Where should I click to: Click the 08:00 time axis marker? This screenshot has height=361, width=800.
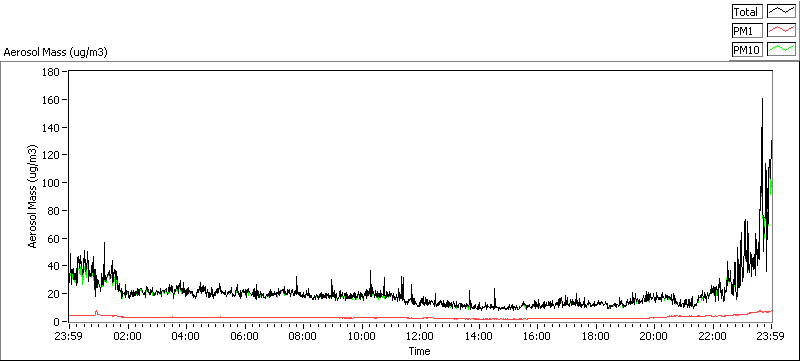[304, 336]
